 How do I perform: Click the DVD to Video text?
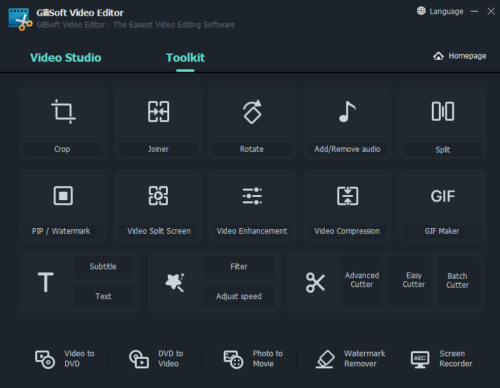(171, 359)
